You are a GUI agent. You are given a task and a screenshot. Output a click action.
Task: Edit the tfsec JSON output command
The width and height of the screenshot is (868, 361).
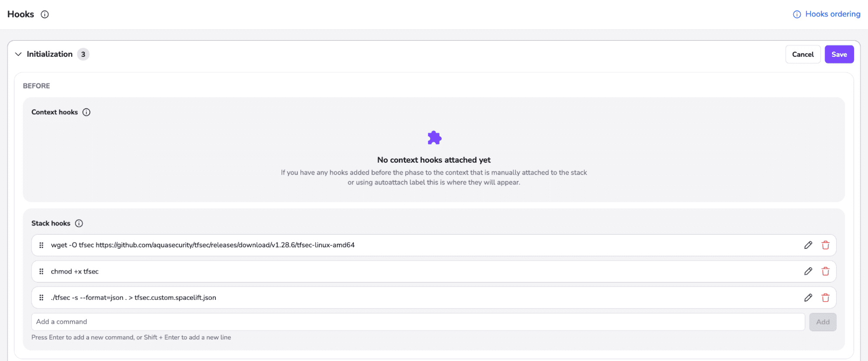point(808,298)
